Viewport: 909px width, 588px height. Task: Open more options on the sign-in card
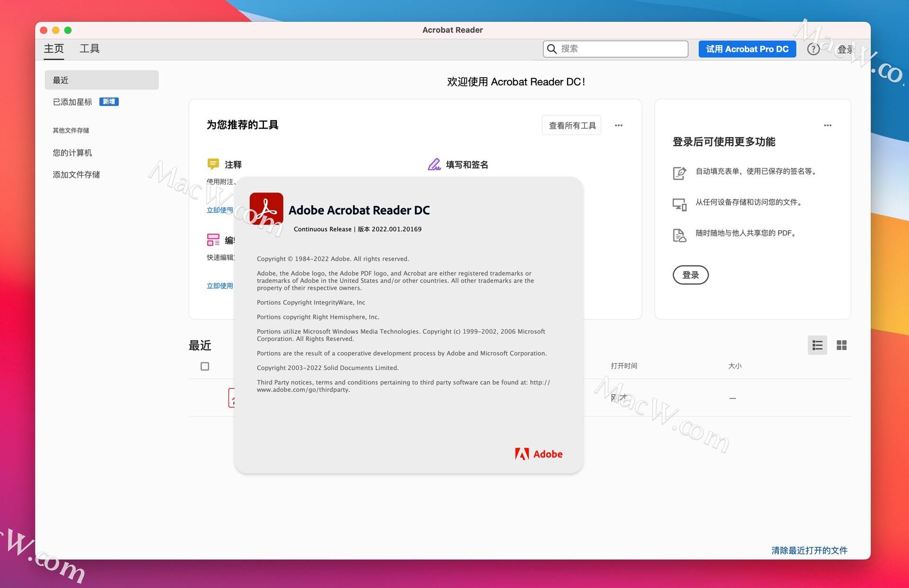tap(828, 125)
